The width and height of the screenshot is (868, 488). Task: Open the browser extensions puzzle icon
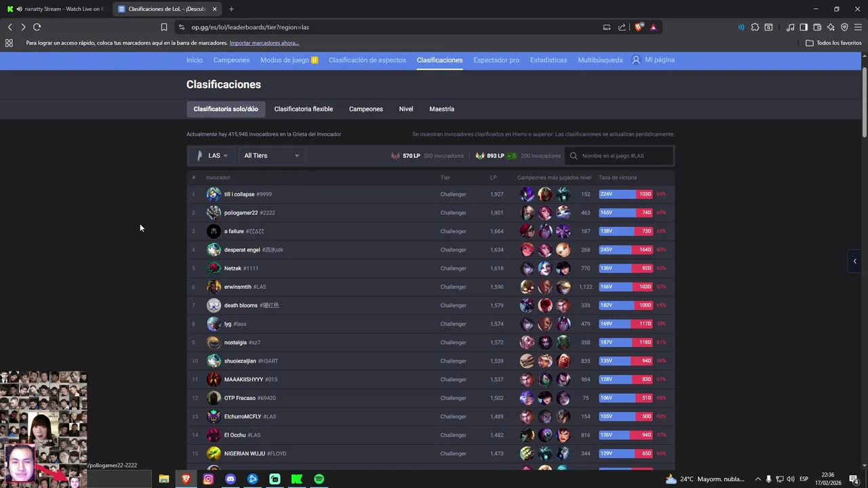[755, 27]
